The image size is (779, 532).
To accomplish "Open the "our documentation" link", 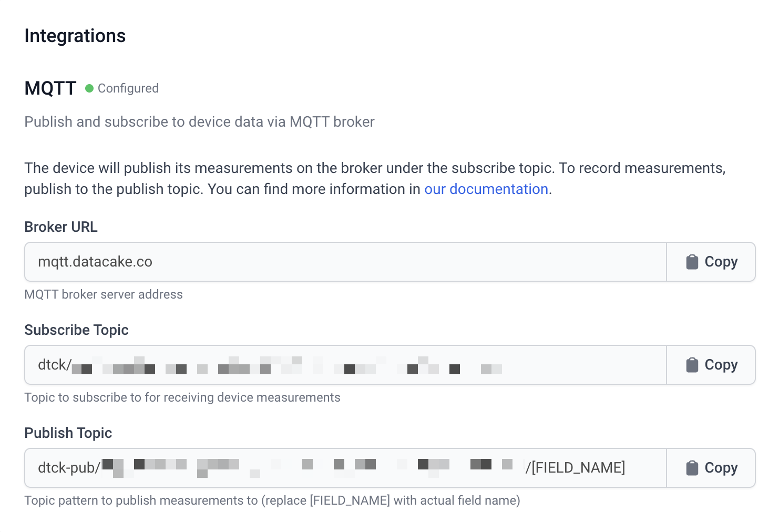I will pos(486,189).
